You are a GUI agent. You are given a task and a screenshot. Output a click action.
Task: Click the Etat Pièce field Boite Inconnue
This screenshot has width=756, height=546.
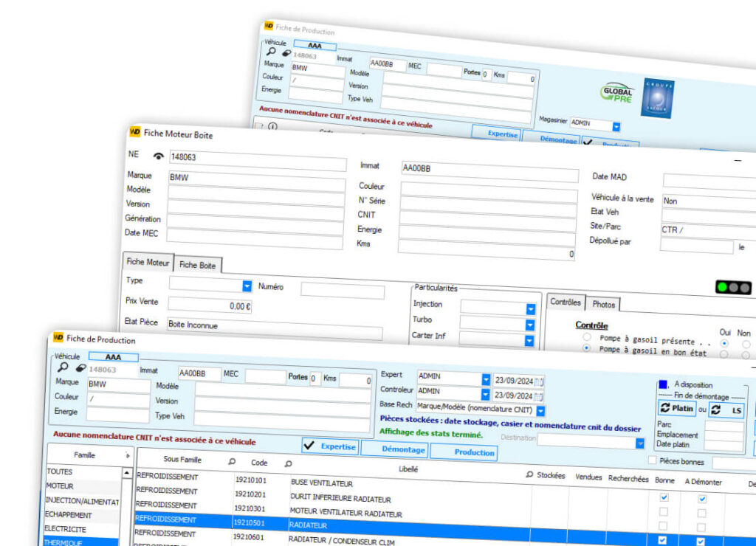coord(275,328)
